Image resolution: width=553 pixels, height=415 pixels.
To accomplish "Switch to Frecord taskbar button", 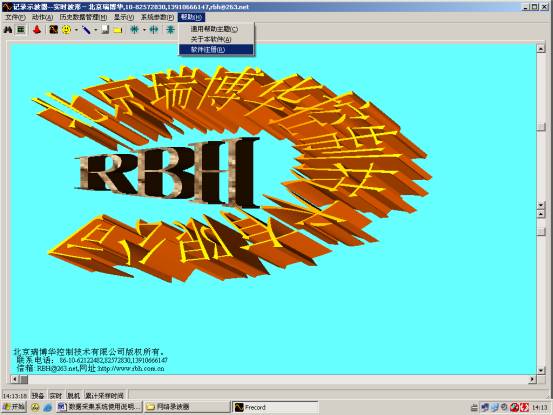I will 275,407.
